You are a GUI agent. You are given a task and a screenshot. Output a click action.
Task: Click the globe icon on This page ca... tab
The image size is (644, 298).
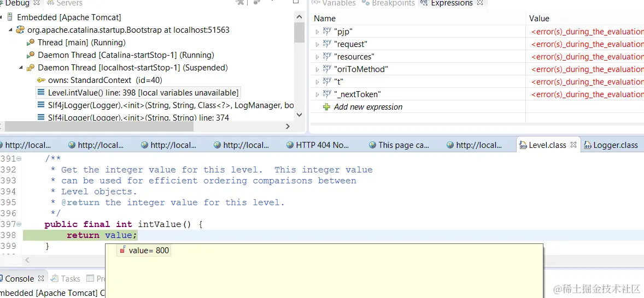tap(372, 145)
